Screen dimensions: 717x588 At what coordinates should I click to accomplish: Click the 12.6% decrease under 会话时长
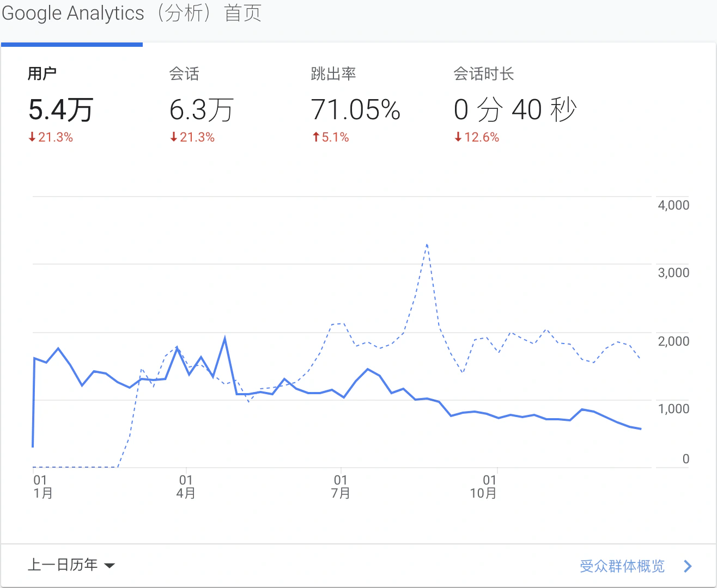[477, 137]
